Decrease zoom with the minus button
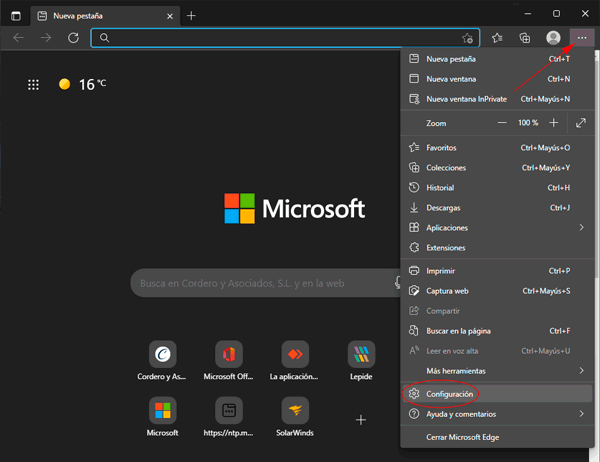600x462 pixels. click(x=502, y=123)
